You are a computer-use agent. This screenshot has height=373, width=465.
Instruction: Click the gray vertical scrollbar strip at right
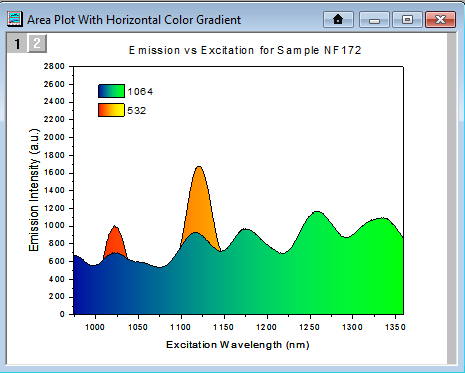point(452,198)
